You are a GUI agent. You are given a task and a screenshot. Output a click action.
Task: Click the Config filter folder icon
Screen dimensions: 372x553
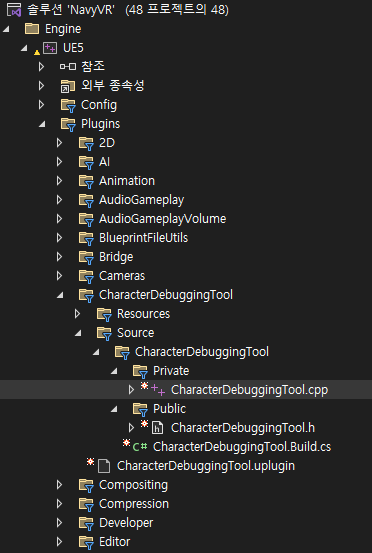click(68, 105)
